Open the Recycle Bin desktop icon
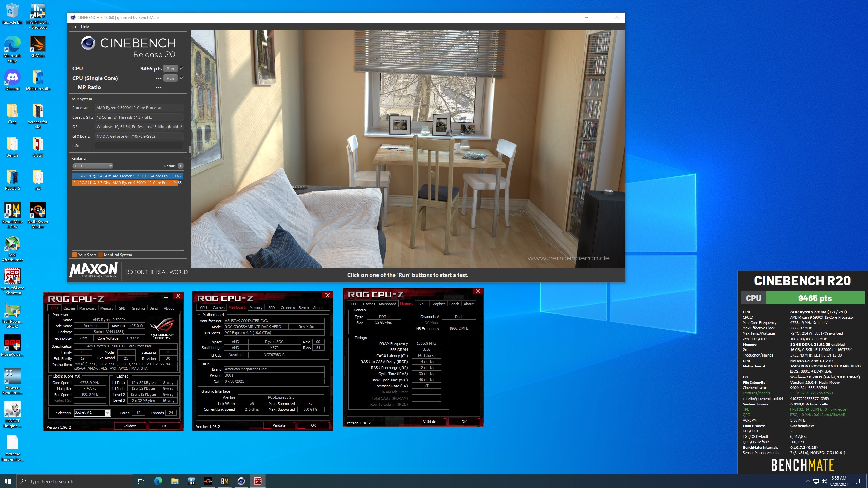Viewport: 868px width, 488px height. 12,14
